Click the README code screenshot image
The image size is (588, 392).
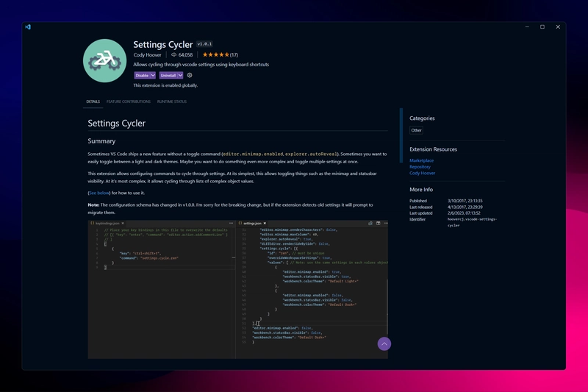pyautogui.click(x=237, y=289)
